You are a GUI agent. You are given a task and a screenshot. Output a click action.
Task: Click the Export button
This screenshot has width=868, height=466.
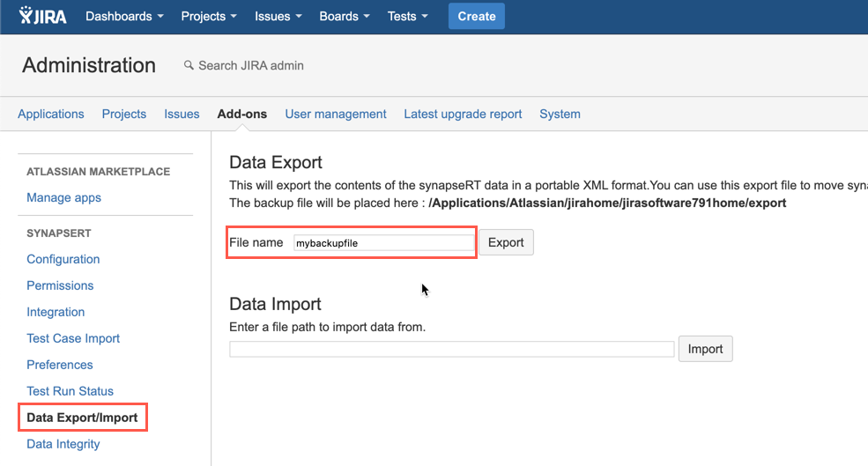point(506,242)
